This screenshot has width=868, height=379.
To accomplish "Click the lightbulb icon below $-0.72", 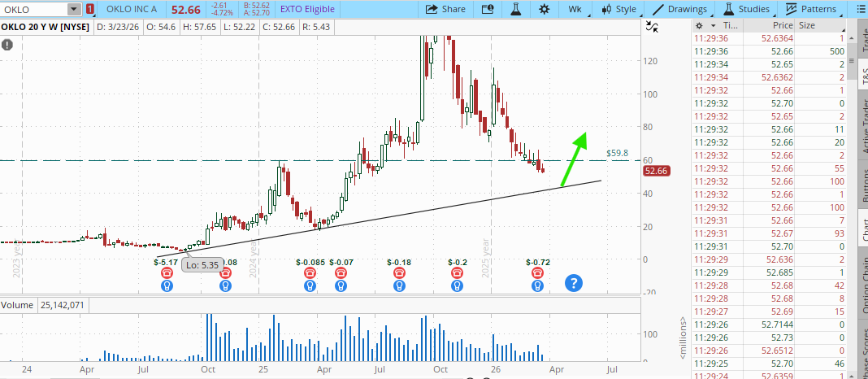I will coord(537,286).
